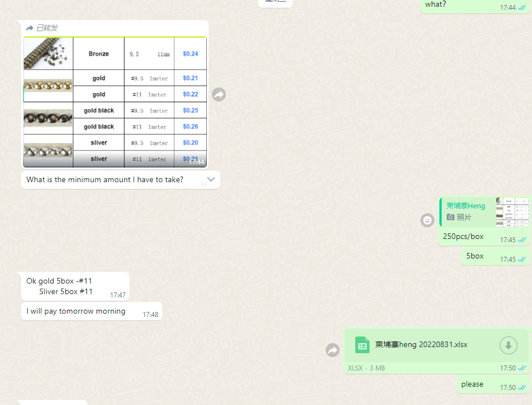Click the camera icon next to 照片

[450, 217]
